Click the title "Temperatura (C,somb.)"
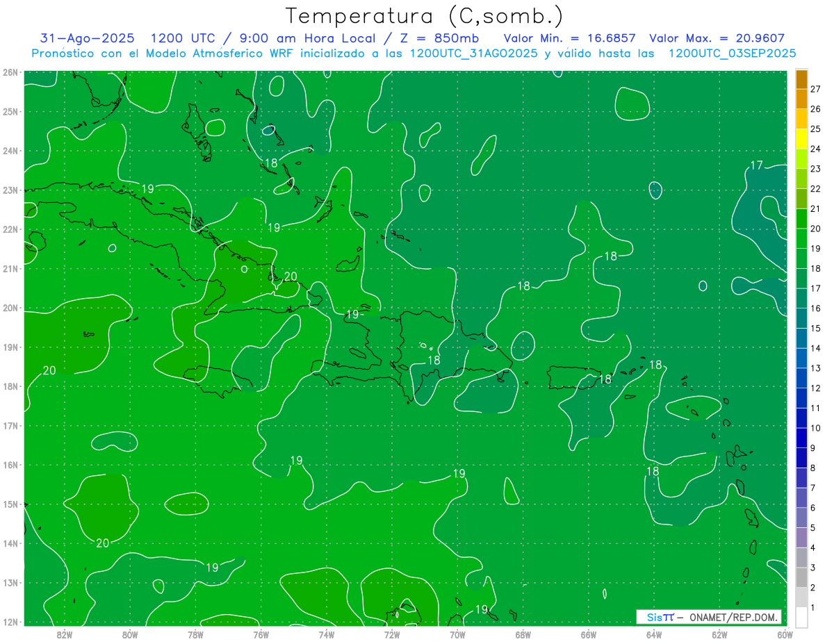Viewport: 834px width, 644px height. pyautogui.click(x=424, y=17)
